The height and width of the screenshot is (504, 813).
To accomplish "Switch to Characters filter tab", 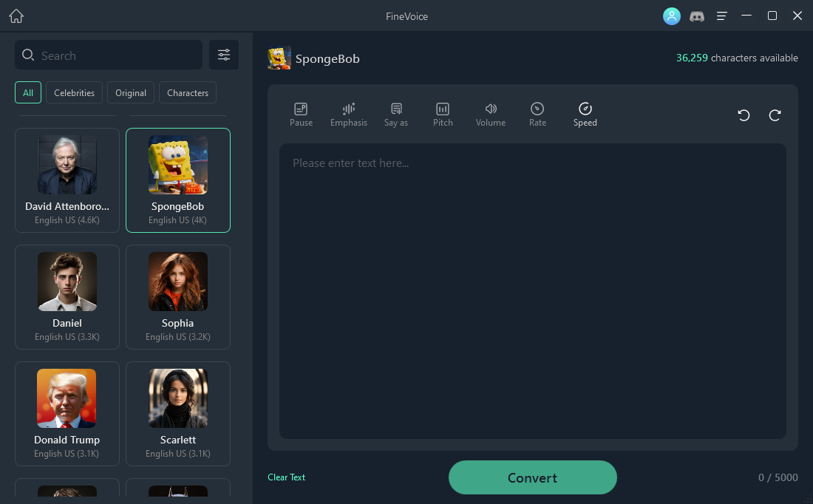I will tap(188, 93).
